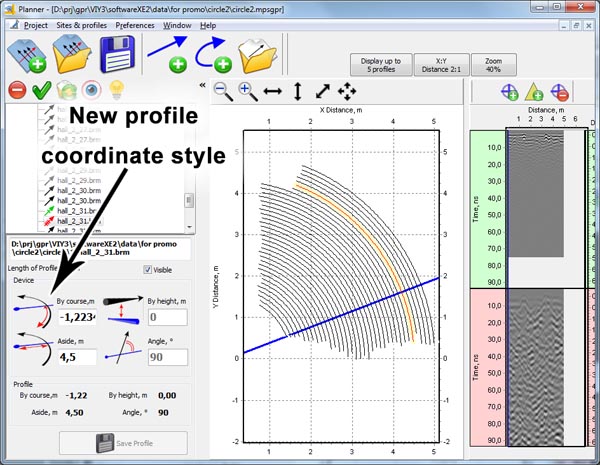
Task: Click the By course input field
Action: 77,317
